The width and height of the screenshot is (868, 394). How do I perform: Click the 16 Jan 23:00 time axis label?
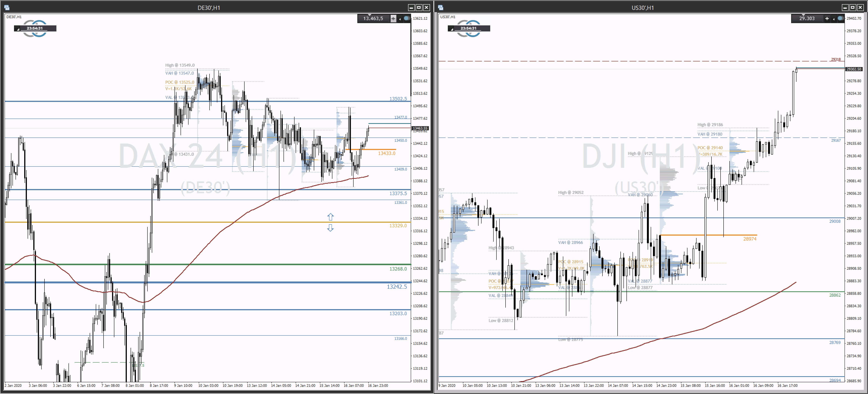pos(378,385)
